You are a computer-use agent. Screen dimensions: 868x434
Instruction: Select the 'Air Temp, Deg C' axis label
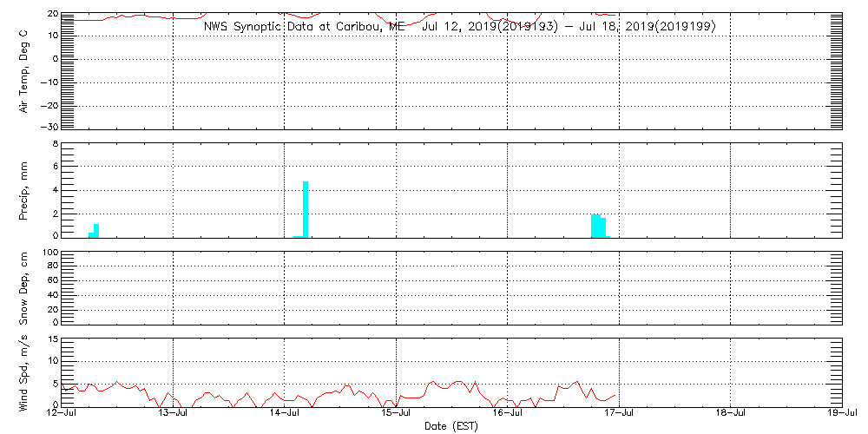pyautogui.click(x=24, y=70)
